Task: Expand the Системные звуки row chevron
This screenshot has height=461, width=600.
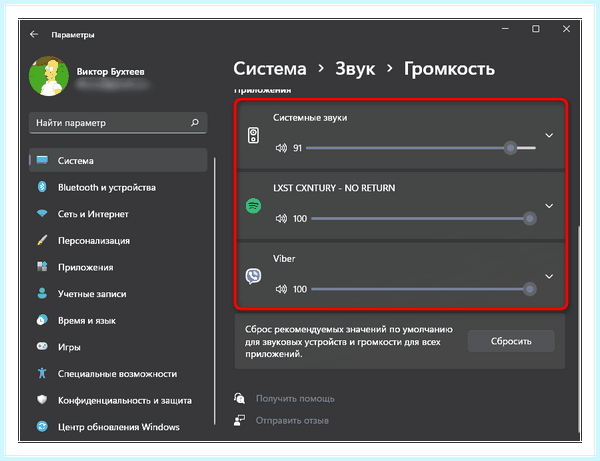Action: coord(549,135)
